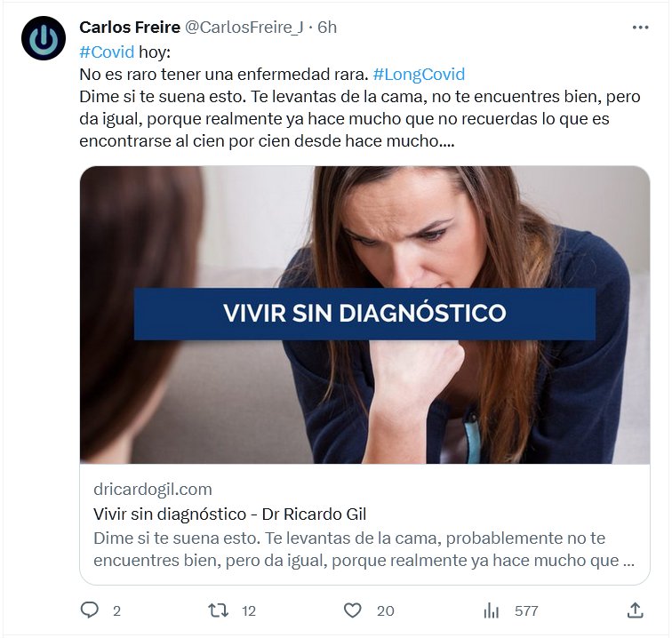Viewport: 672px width, 638px height.
Task: Click the reply speech bubble icon
Action: pyautogui.click(x=90, y=610)
